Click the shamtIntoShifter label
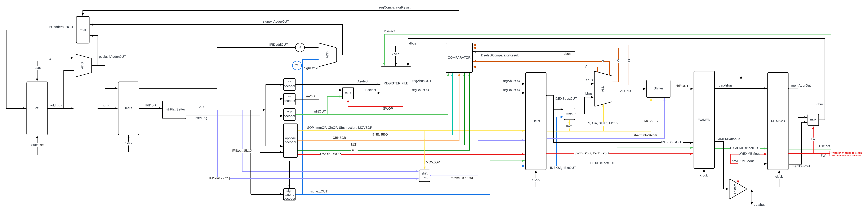 point(645,135)
